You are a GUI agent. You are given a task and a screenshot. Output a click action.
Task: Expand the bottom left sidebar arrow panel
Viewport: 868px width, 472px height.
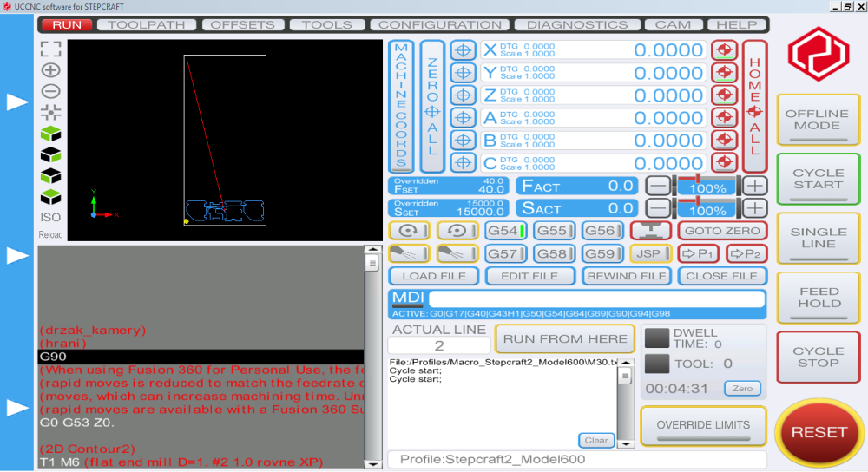click(17, 409)
